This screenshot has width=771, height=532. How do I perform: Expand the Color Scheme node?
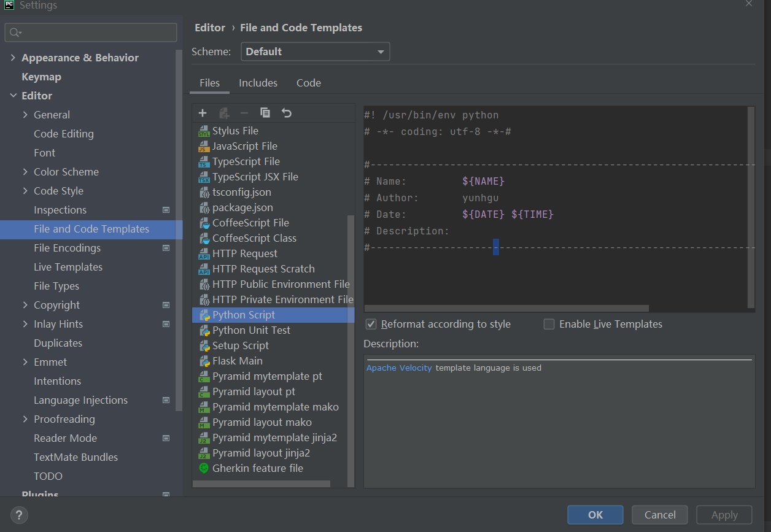click(25, 172)
